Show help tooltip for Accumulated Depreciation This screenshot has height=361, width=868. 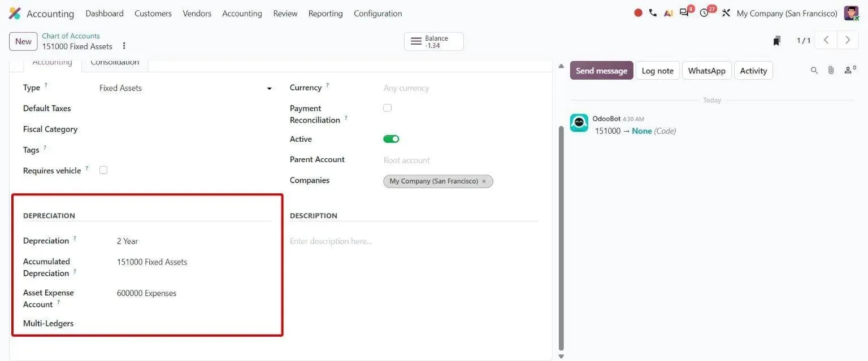(x=75, y=271)
